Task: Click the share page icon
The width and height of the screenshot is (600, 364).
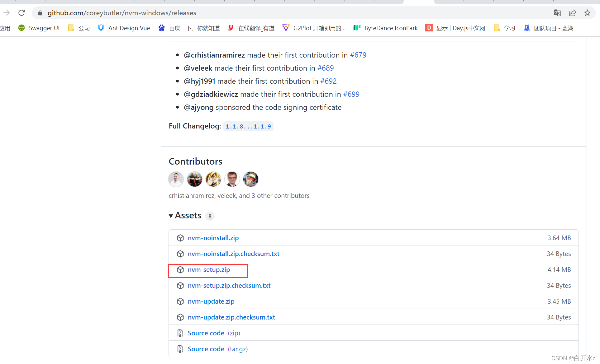Action: (572, 13)
